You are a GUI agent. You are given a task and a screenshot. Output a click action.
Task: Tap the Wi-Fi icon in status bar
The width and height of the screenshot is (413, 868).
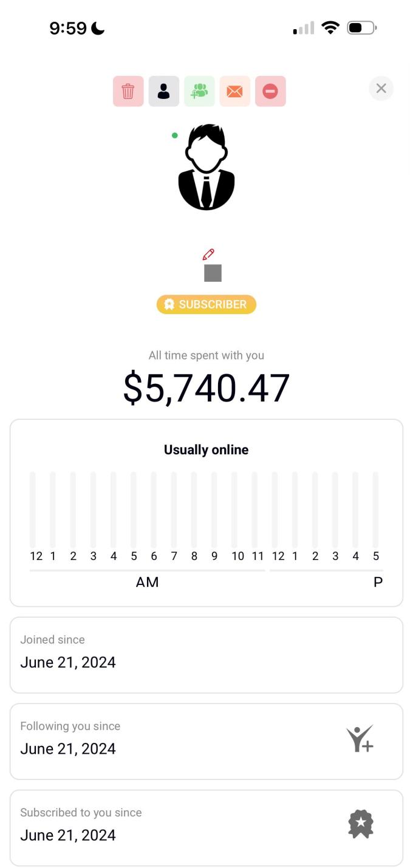click(x=330, y=28)
